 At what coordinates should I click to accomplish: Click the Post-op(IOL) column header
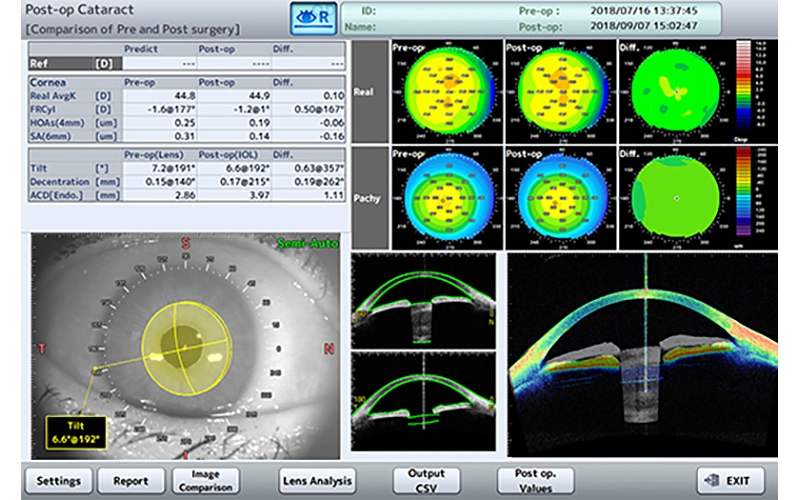click(x=228, y=155)
